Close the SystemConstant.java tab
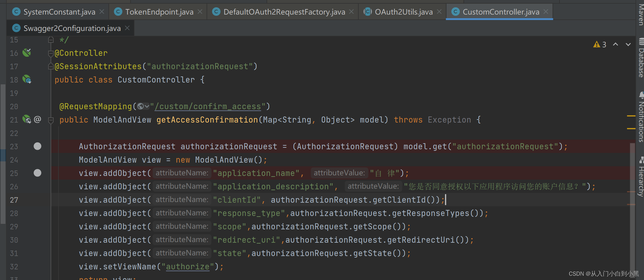644x280 pixels. [102, 12]
